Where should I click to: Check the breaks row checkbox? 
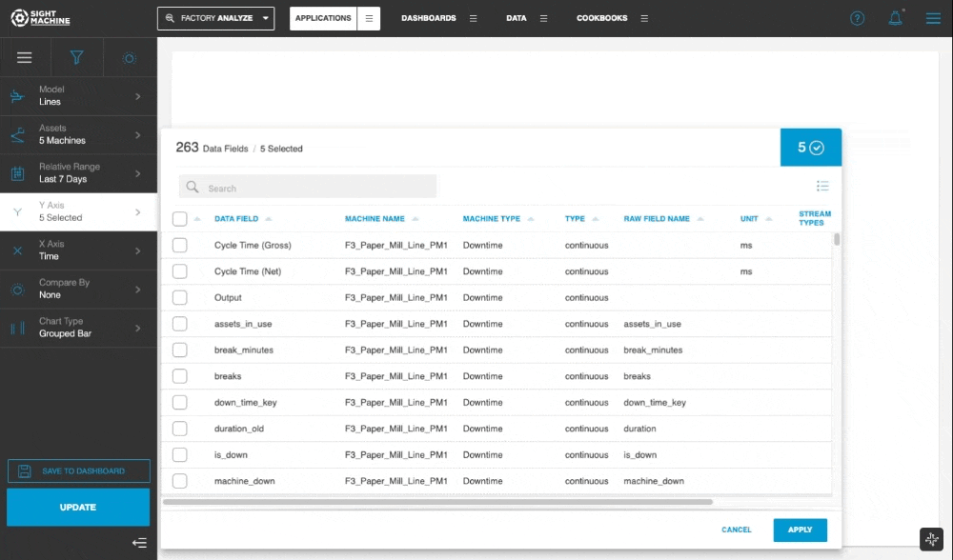pos(180,376)
